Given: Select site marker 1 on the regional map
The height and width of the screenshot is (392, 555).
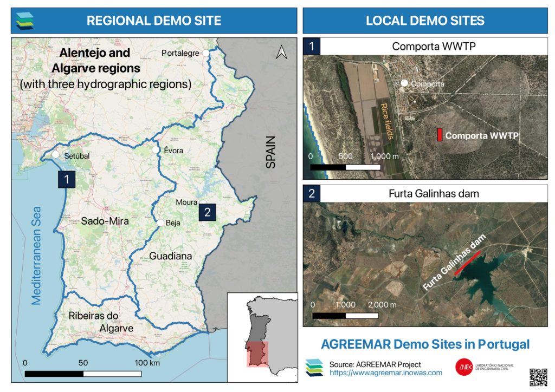Looking at the screenshot, I should click(67, 179).
